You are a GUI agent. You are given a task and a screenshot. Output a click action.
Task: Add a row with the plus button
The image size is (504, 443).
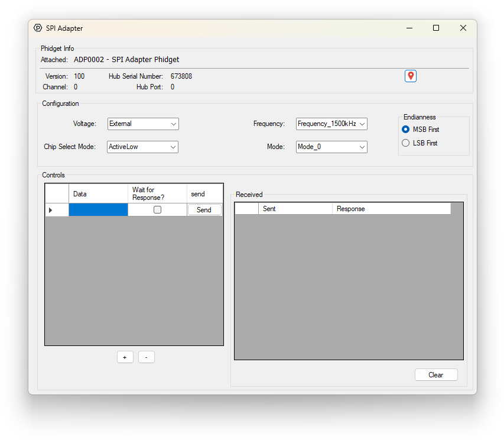(x=125, y=357)
